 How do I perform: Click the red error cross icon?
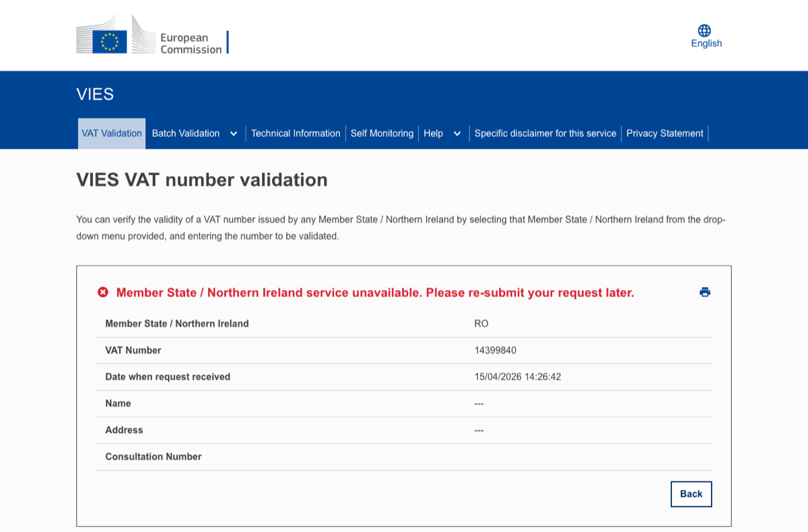pyautogui.click(x=103, y=292)
